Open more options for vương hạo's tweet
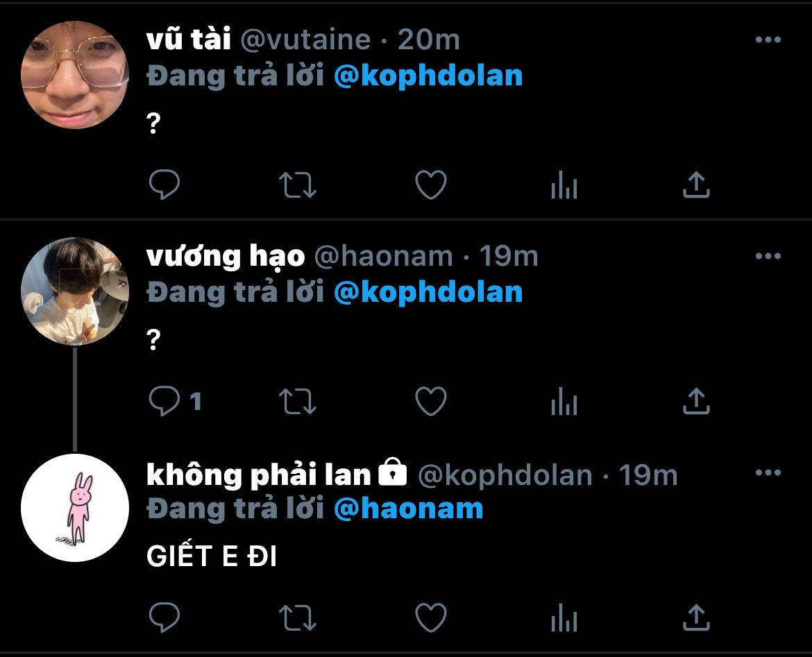The width and height of the screenshot is (812, 657). (768, 256)
